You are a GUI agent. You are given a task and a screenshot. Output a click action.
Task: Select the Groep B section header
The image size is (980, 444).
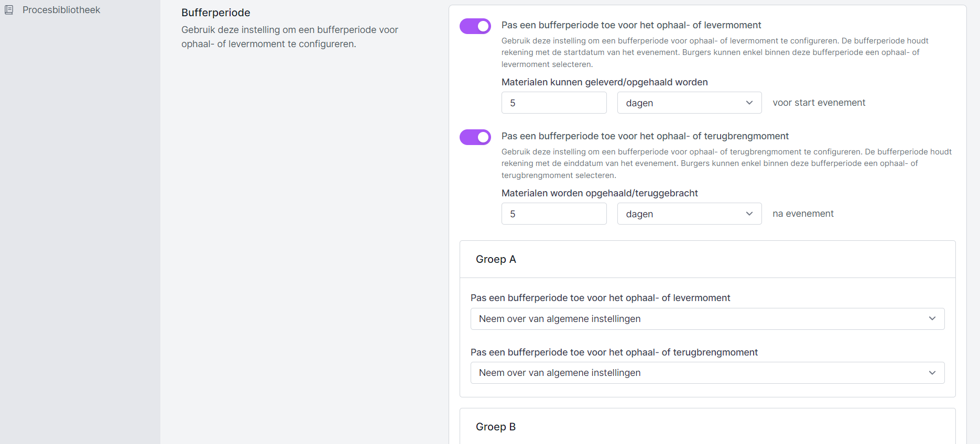496,427
